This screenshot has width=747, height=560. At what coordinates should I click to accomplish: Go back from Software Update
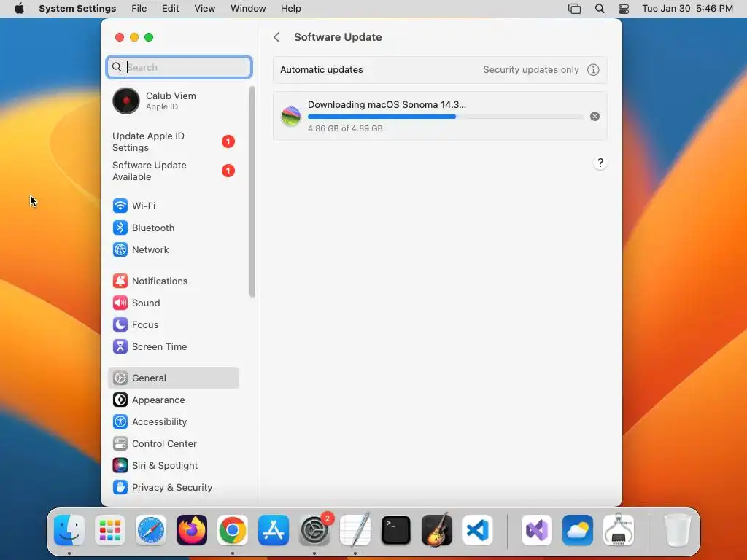276,37
